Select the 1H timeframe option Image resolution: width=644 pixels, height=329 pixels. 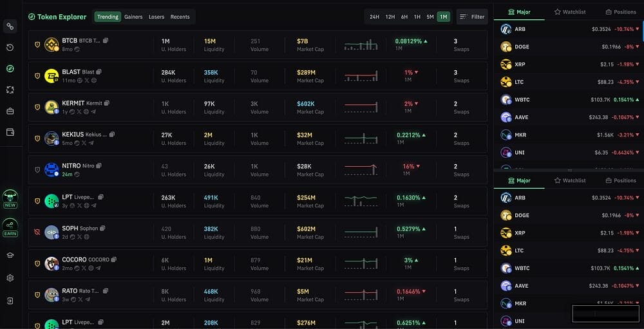coord(417,17)
